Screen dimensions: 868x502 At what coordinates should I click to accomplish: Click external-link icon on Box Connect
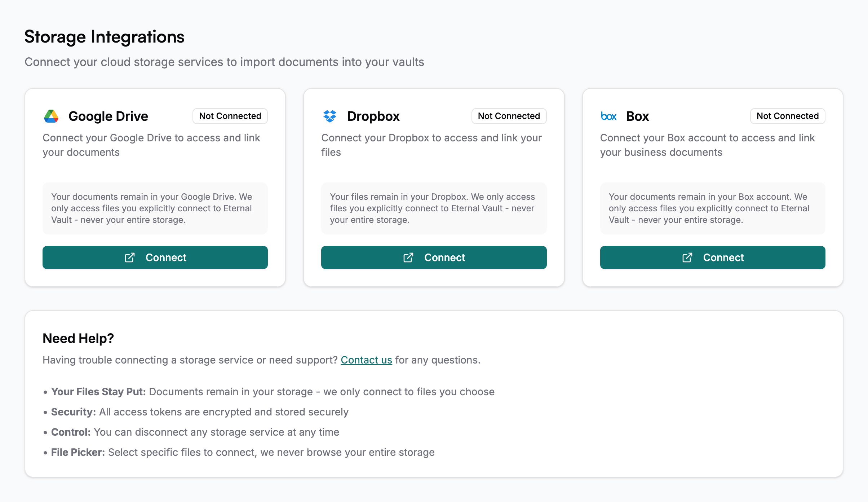[687, 257]
